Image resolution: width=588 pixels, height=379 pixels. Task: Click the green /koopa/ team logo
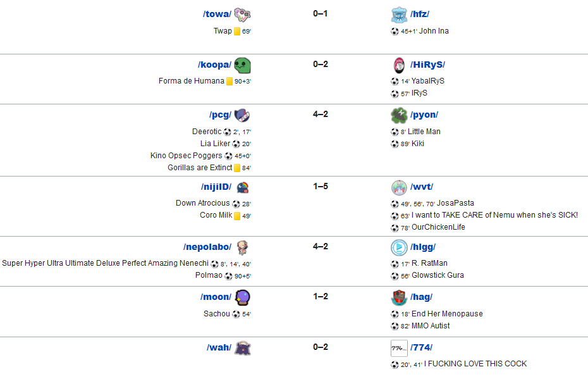point(242,65)
